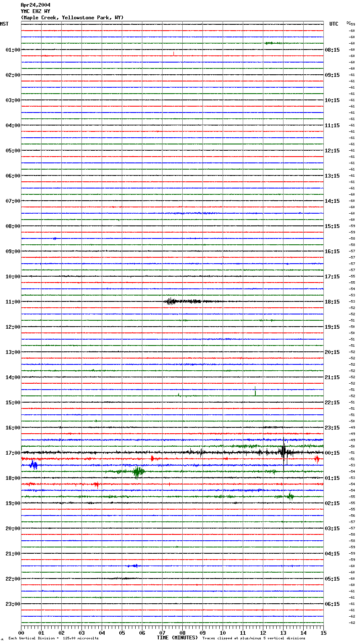357x644 pixels.
Task: Click the "16:00" MST time label
Action: pos(13,427)
